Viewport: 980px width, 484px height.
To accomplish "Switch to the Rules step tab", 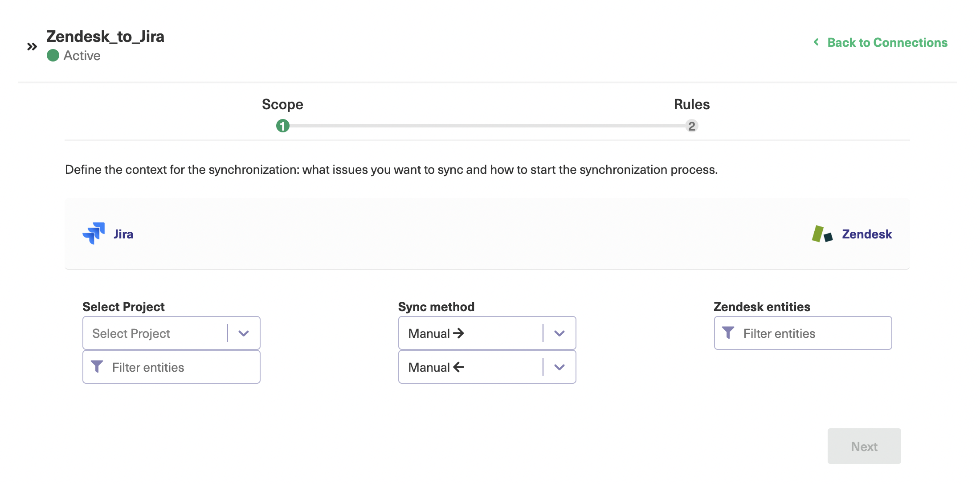I will (692, 104).
